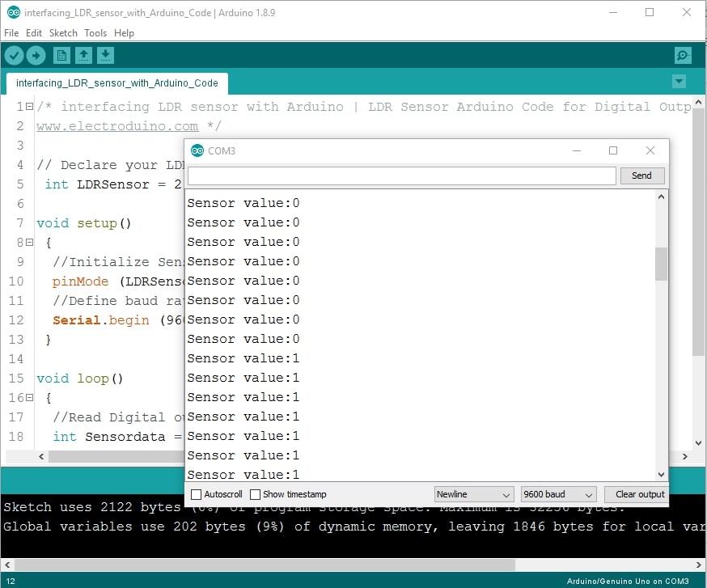Open the Sketch menu
Screen dimensions: 707x588
63,33
